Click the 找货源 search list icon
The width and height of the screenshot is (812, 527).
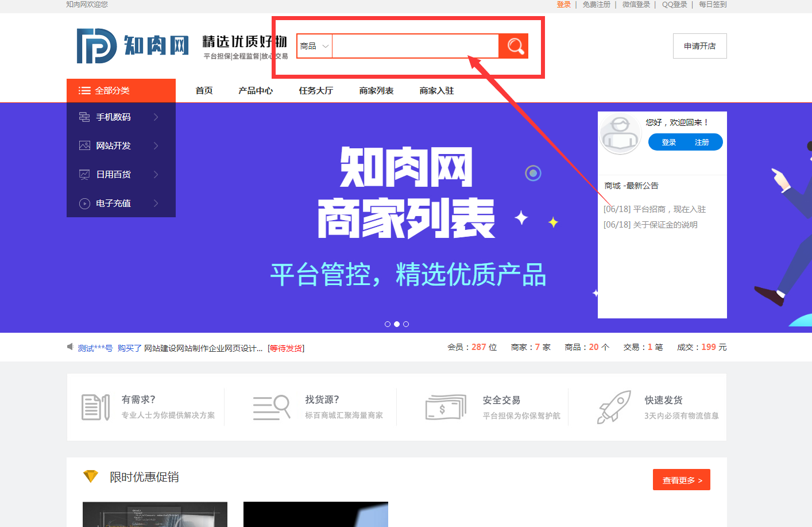(271, 407)
